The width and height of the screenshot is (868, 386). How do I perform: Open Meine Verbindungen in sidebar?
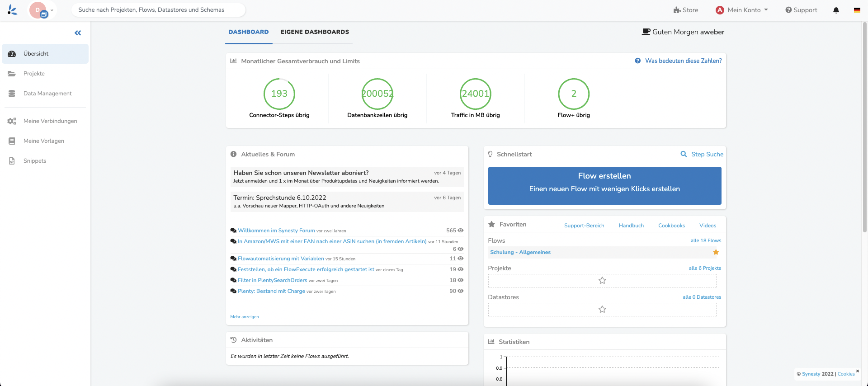[x=50, y=121]
